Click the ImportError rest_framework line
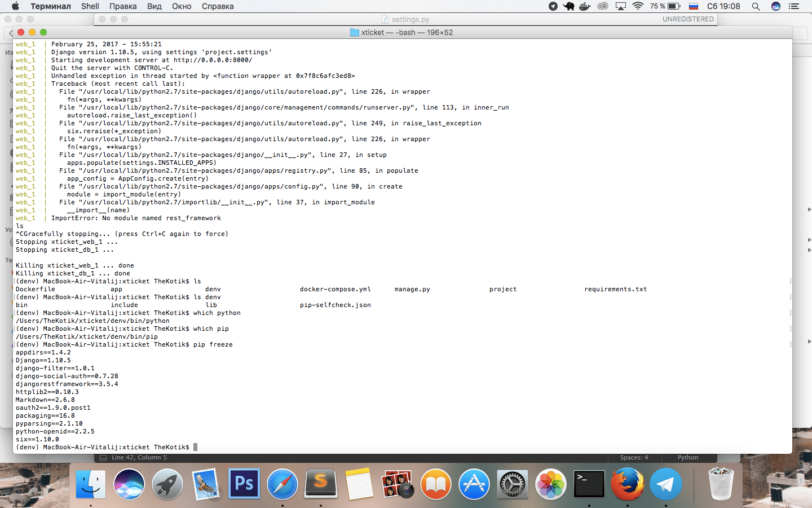812x508 pixels. 136,218
